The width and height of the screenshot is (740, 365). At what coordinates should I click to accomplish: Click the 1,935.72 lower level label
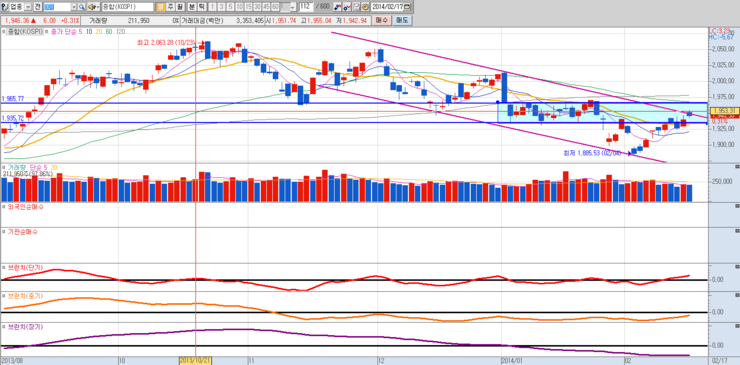(x=13, y=118)
